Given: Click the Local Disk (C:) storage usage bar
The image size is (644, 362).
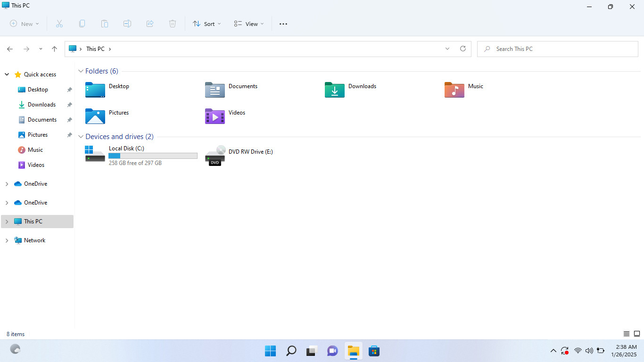Looking at the screenshot, I should coord(153,156).
